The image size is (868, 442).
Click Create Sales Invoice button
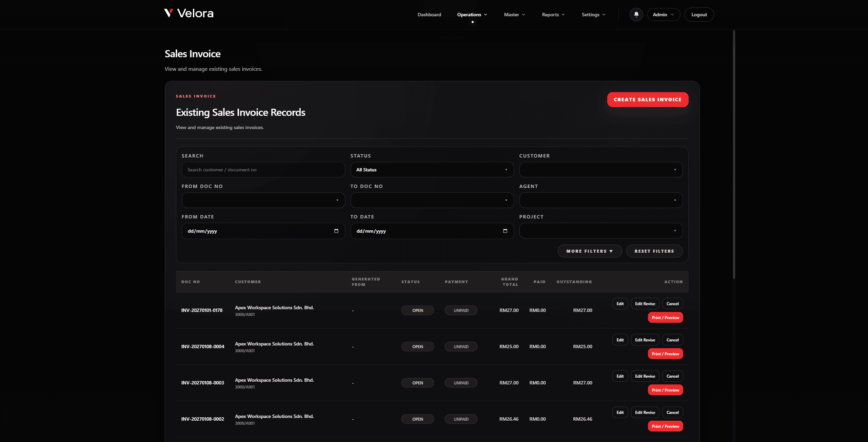[648, 100]
